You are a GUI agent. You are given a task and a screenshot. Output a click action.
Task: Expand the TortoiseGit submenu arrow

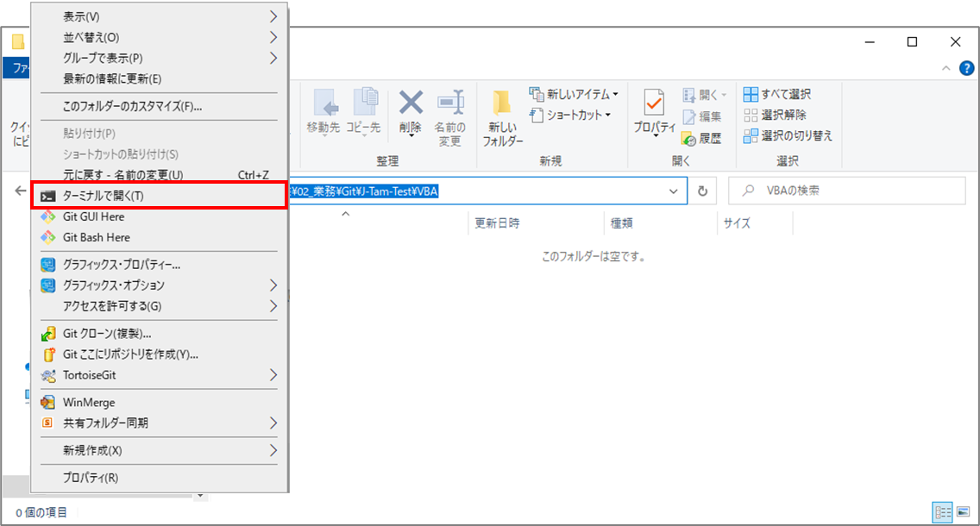(273, 375)
